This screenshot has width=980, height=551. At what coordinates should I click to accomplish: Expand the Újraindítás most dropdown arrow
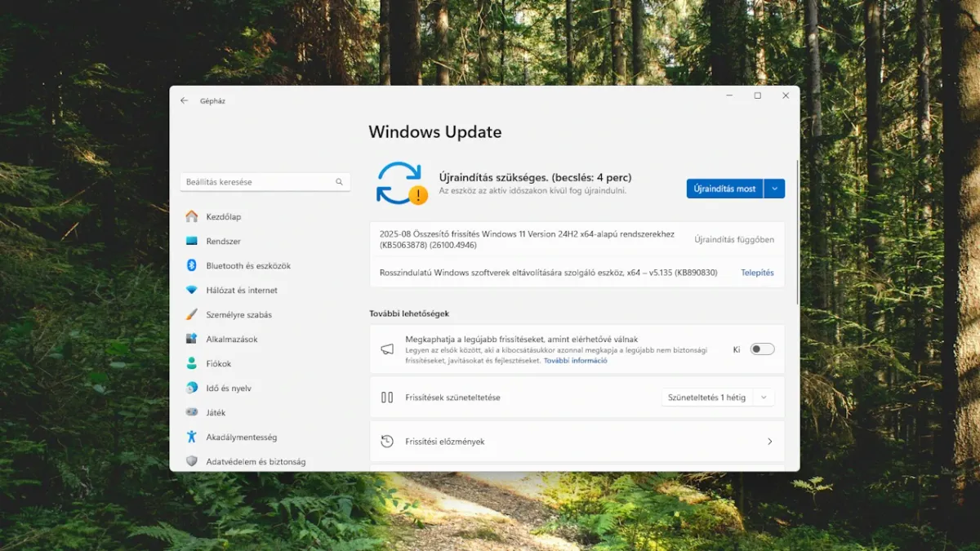point(774,189)
